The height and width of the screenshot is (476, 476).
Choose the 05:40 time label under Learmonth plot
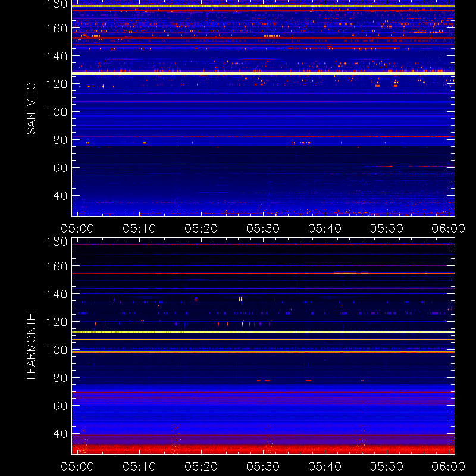coord(325,466)
